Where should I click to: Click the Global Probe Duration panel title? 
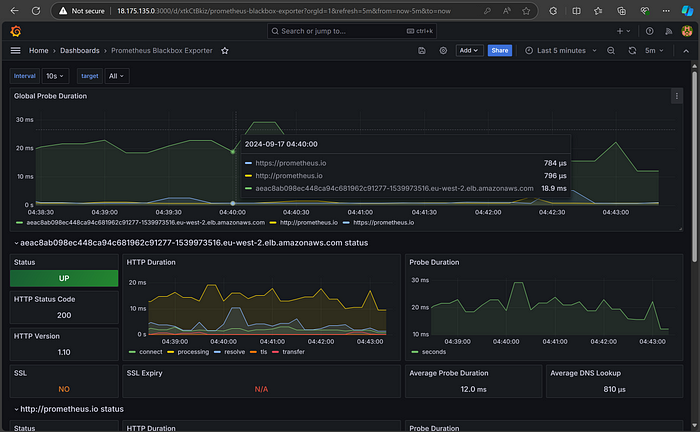point(50,96)
